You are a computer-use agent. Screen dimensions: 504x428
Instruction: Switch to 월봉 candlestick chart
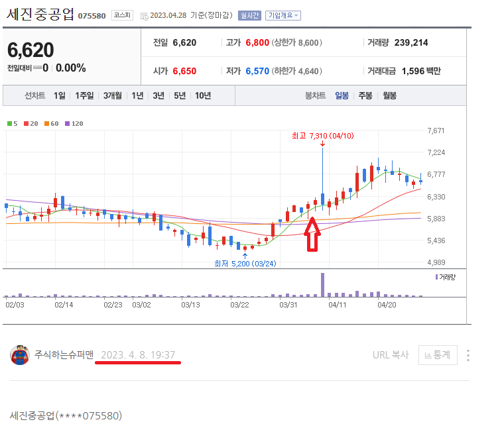389,95
